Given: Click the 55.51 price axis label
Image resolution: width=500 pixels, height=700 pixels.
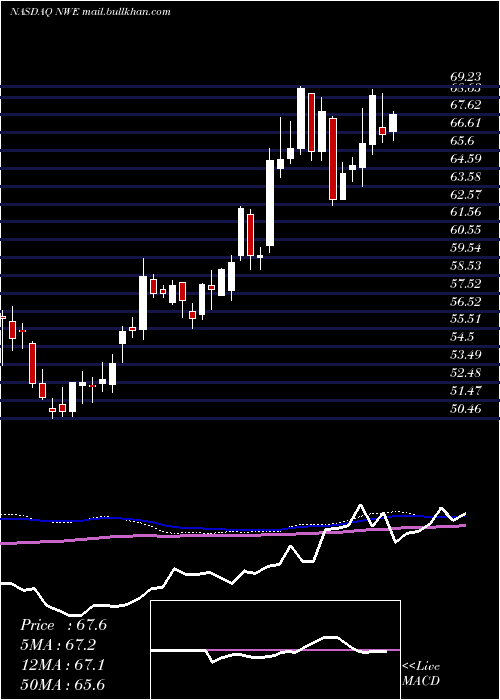Looking at the screenshot, I should 466,319.
